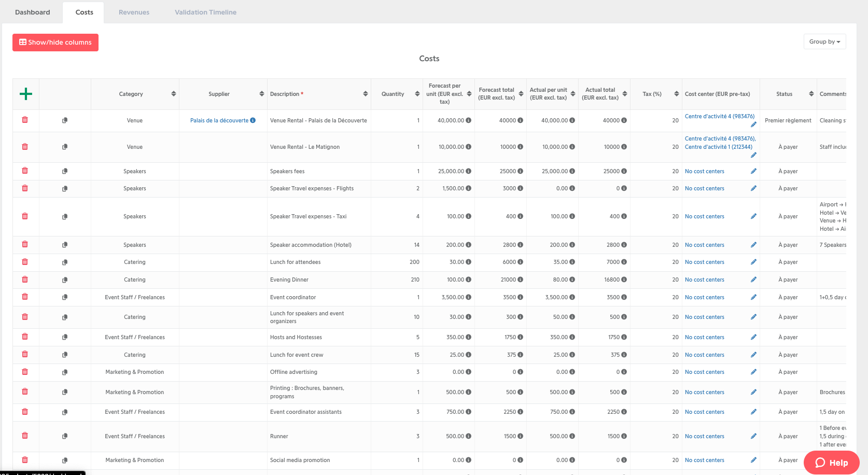Duplicate the Hosts and Hostesses row
This screenshot has width=868, height=475.
[65, 338]
